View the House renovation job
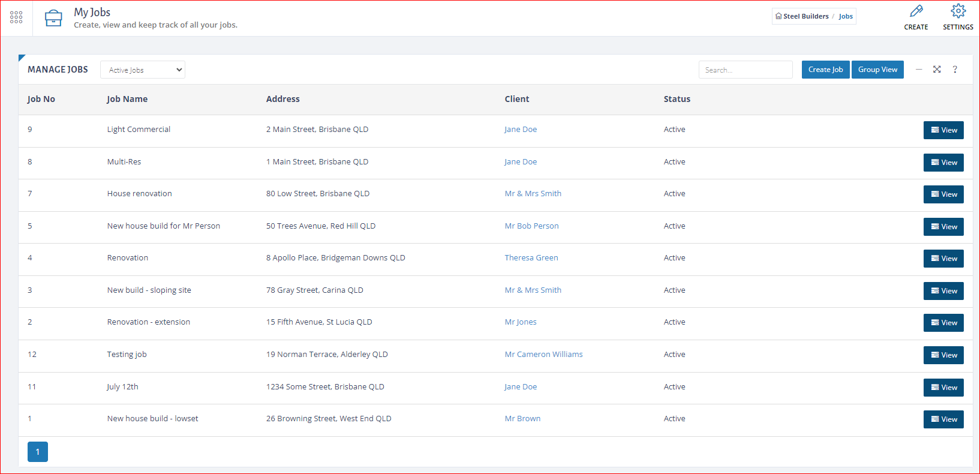This screenshot has height=474, width=980. (x=943, y=194)
